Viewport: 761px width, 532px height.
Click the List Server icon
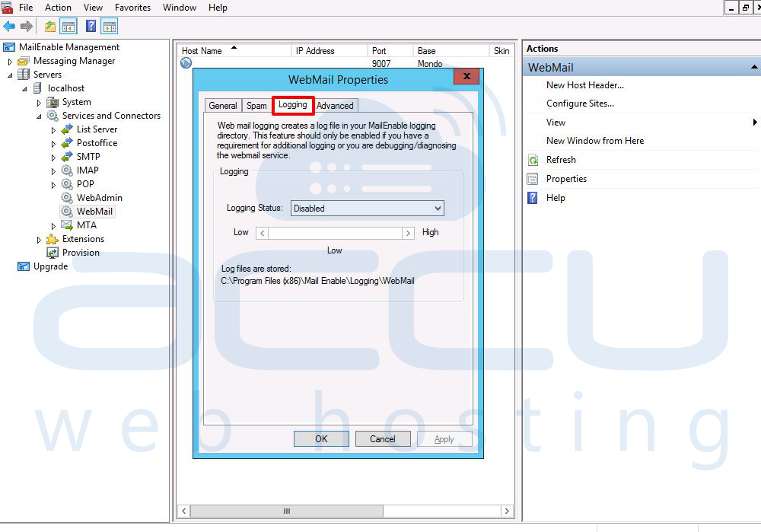click(67, 129)
